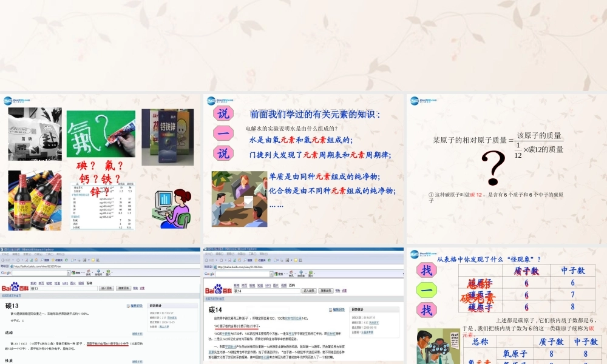Click the History icon on the IE toolbar

coord(66,260)
